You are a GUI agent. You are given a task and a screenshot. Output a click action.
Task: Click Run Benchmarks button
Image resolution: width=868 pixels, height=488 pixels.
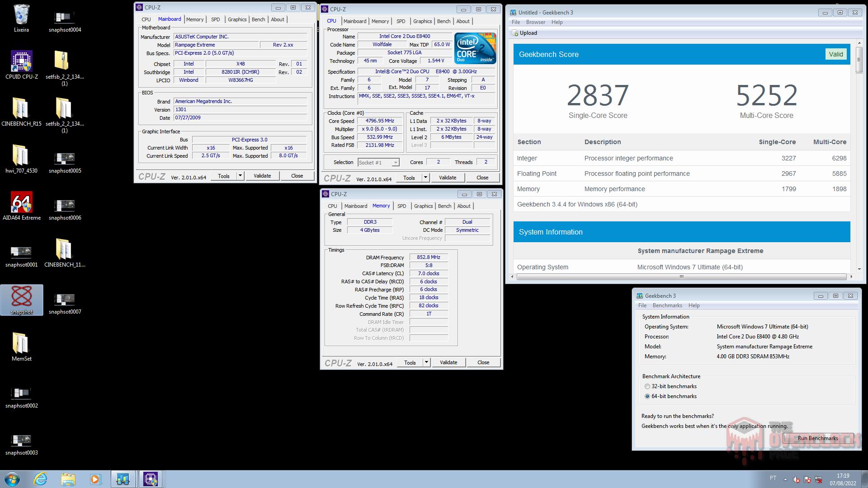818,438
